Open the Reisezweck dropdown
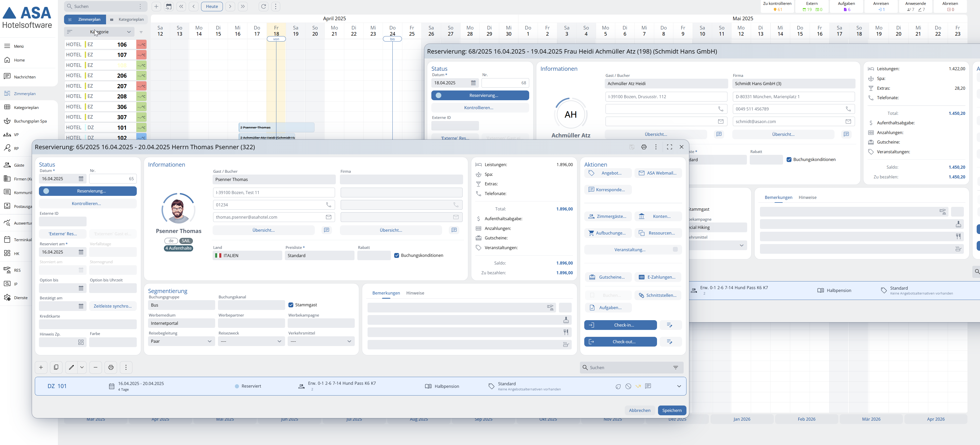980x445 pixels. 251,341
